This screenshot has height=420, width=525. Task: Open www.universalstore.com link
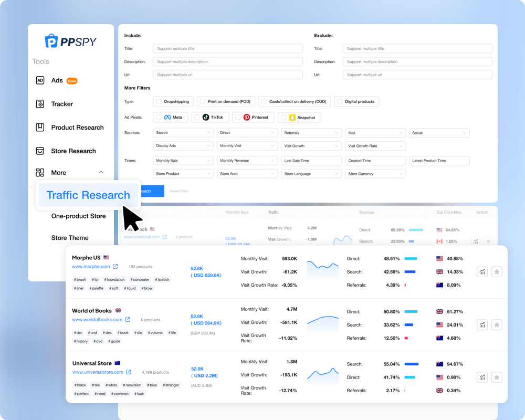[98, 372]
